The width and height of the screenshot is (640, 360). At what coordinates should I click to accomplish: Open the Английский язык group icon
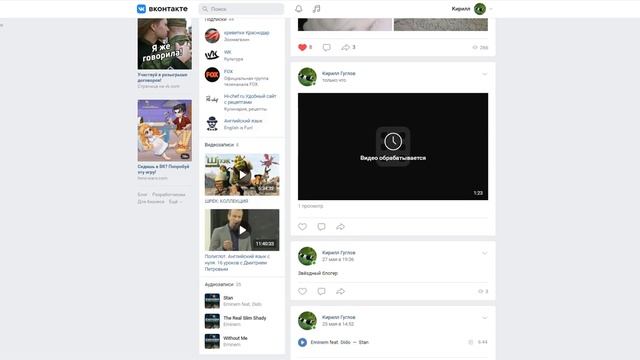(212, 124)
